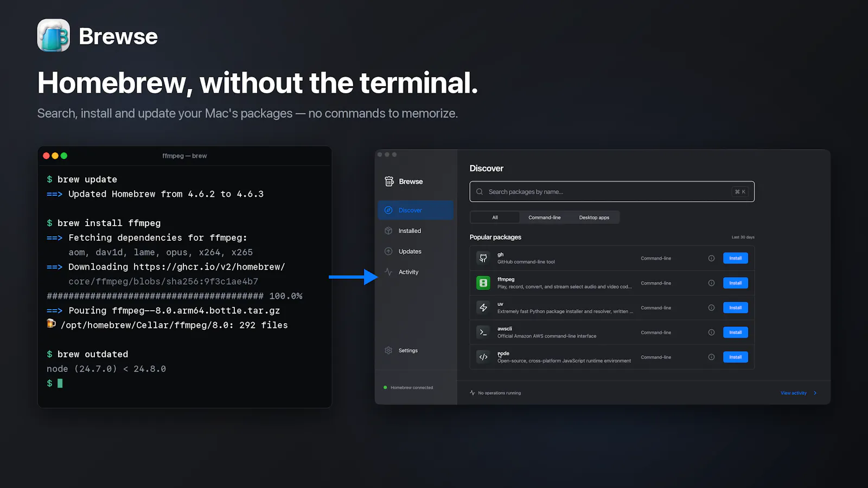Click the Command-line label in the node row
This screenshot has width=868, height=488.
point(656,357)
